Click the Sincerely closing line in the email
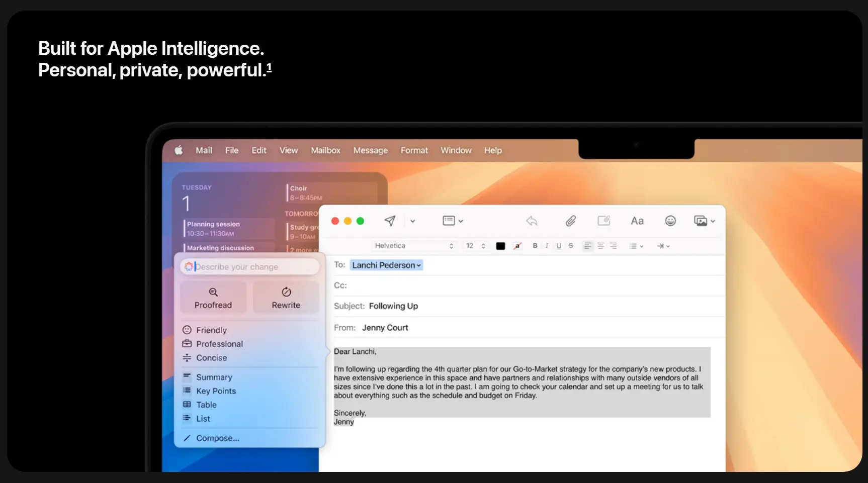868x483 pixels. [350, 413]
